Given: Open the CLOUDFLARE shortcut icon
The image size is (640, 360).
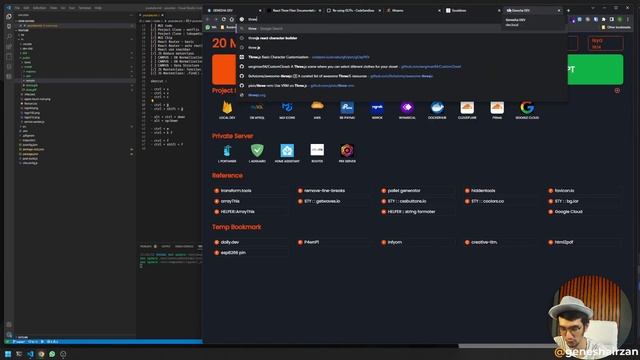Looking at the screenshot, I should 467,107.
